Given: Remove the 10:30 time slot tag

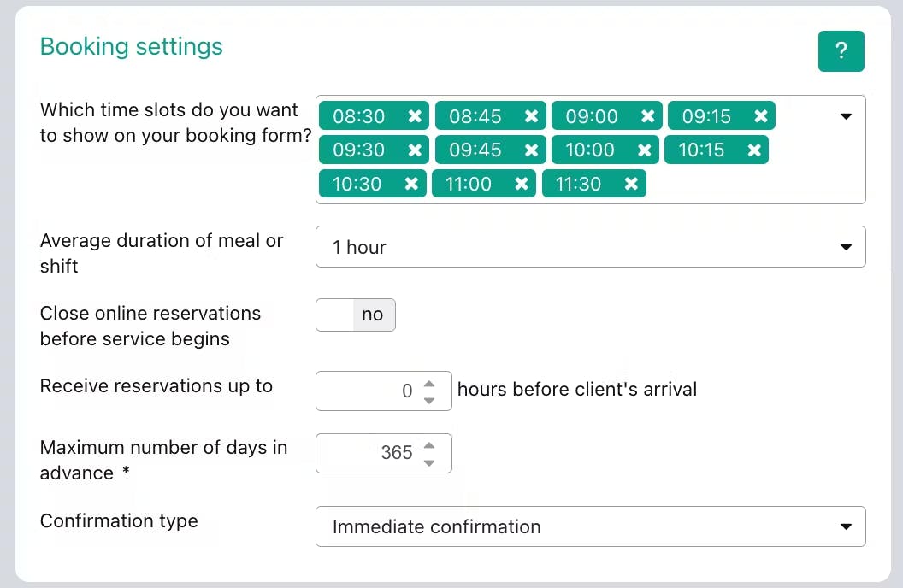Looking at the screenshot, I should [411, 184].
